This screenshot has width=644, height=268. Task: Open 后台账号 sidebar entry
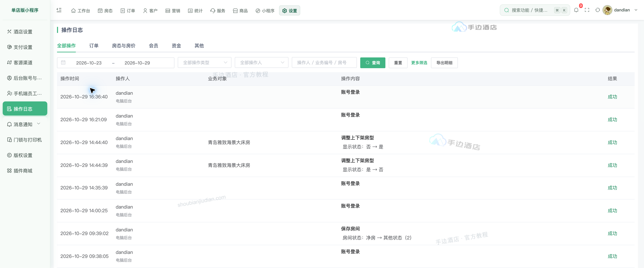point(25,78)
